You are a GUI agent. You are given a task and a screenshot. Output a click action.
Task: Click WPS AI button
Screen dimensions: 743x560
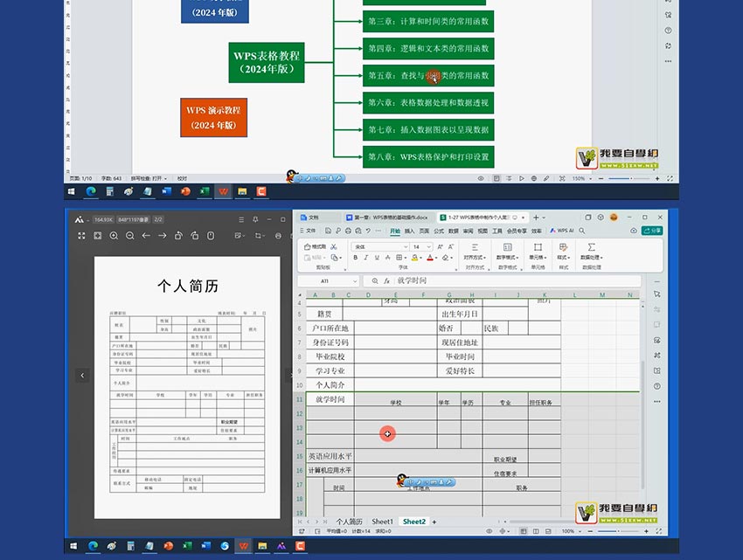(x=561, y=231)
